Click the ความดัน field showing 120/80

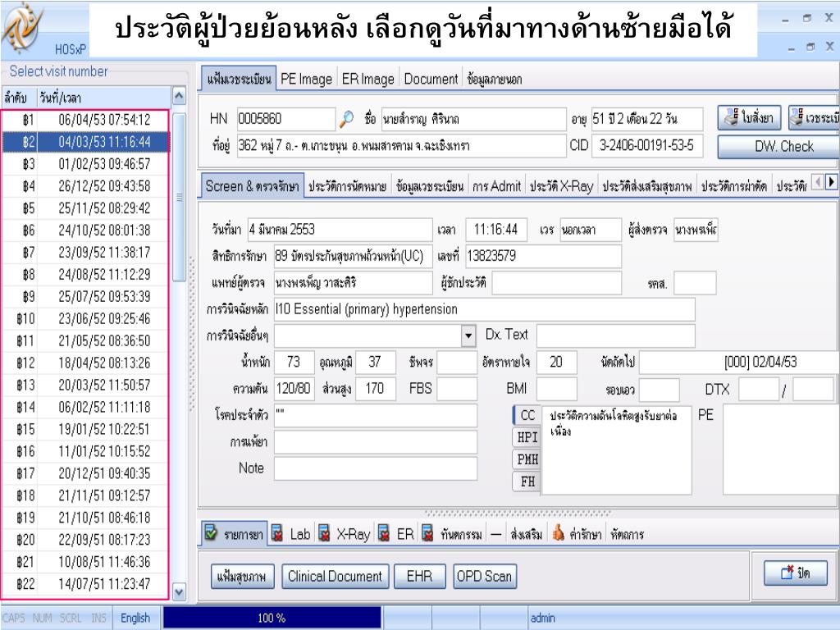click(x=294, y=388)
